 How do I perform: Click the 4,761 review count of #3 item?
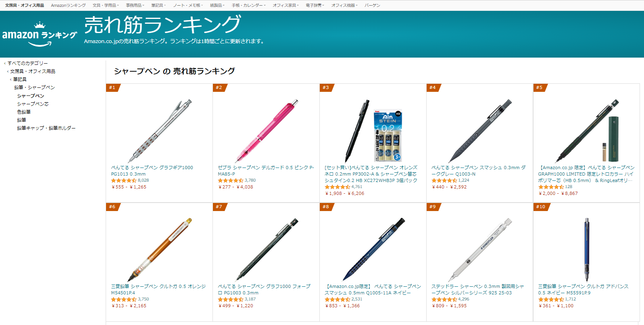click(x=357, y=187)
